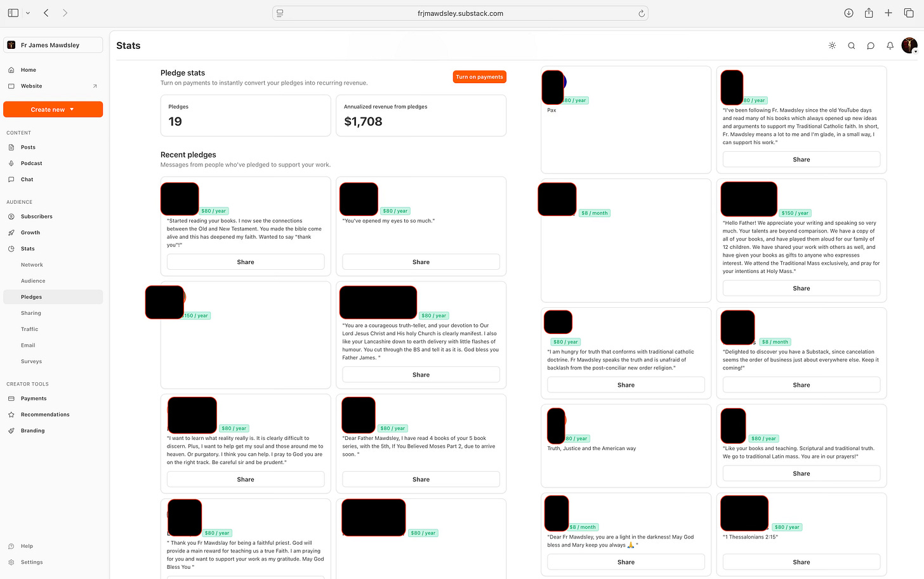Go back with the browser arrow

pos(46,13)
